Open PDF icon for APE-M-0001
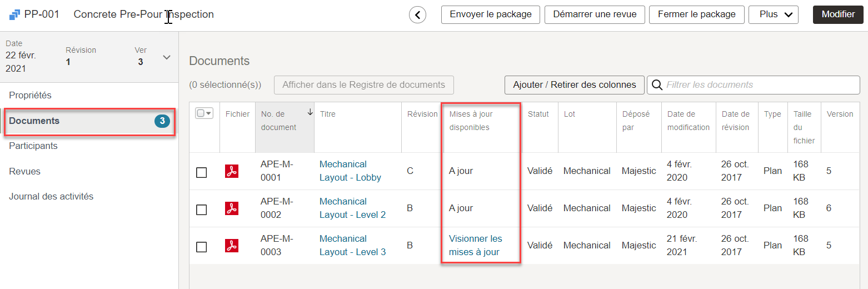This screenshot has width=868, height=289. tap(232, 171)
